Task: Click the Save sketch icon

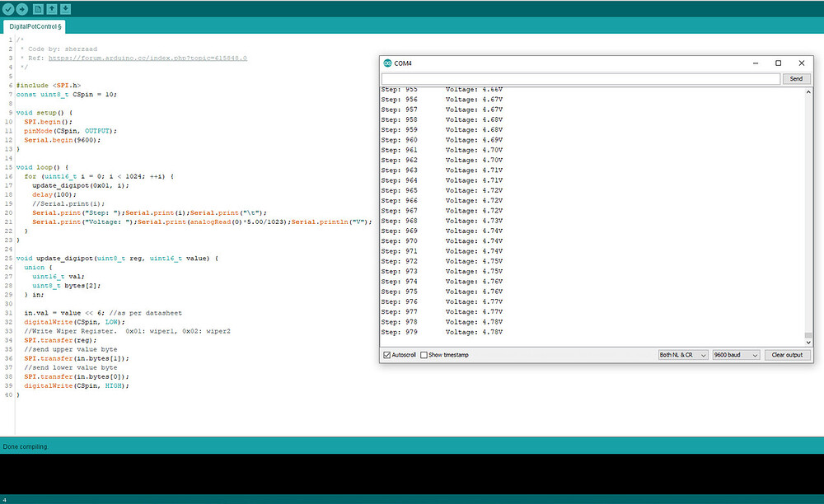Action: click(65, 8)
